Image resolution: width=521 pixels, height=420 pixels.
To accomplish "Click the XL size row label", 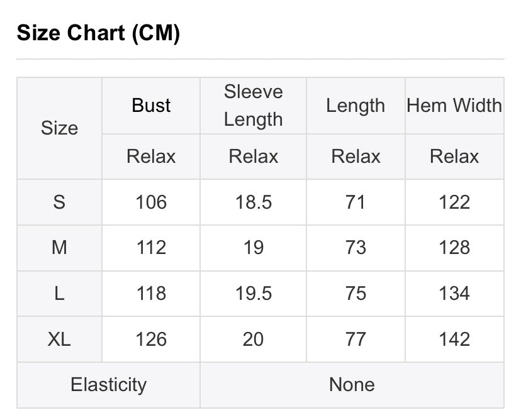I will pyautogui.click(x=59, y=340).
